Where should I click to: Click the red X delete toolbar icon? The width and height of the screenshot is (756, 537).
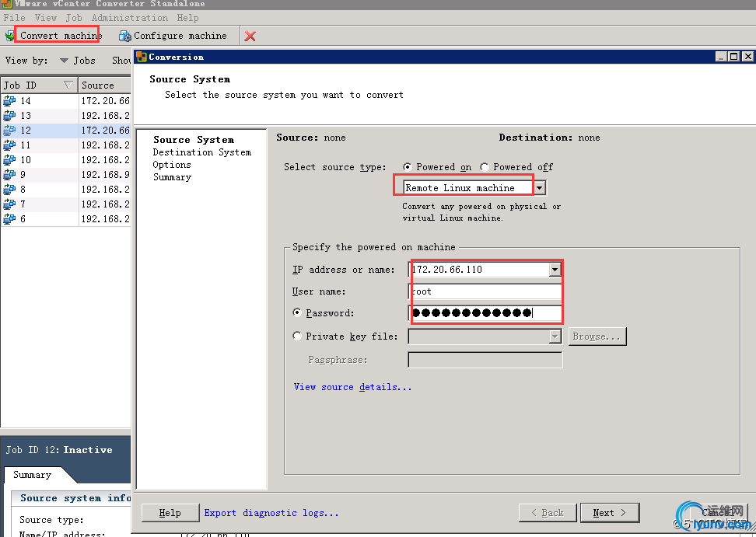[250, 36]
